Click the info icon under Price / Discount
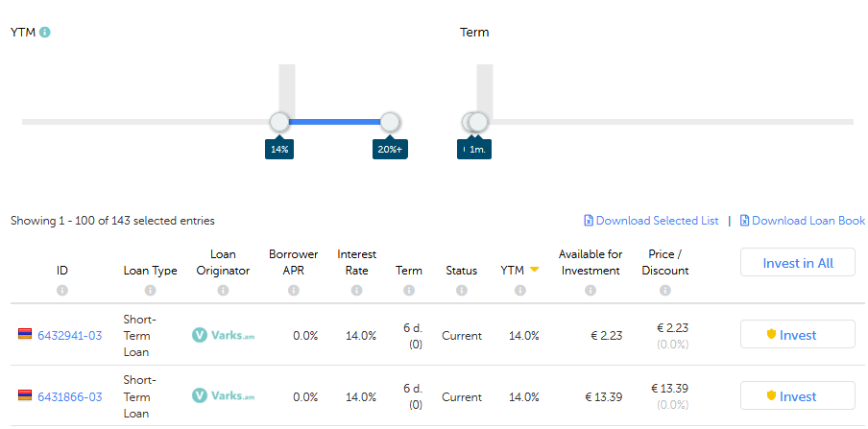This screenshot has height=429, width=868. (x=666, y=290)
